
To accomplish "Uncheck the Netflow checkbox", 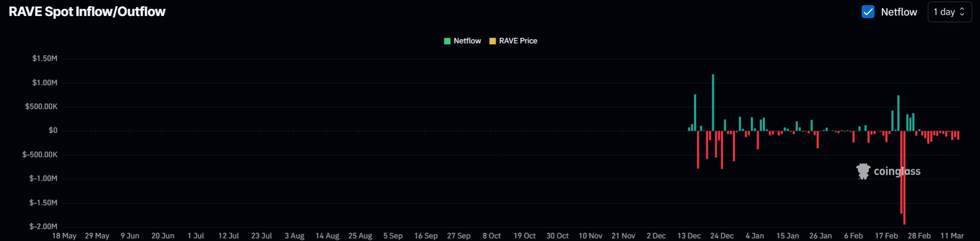I will click(x=868, y=12).
